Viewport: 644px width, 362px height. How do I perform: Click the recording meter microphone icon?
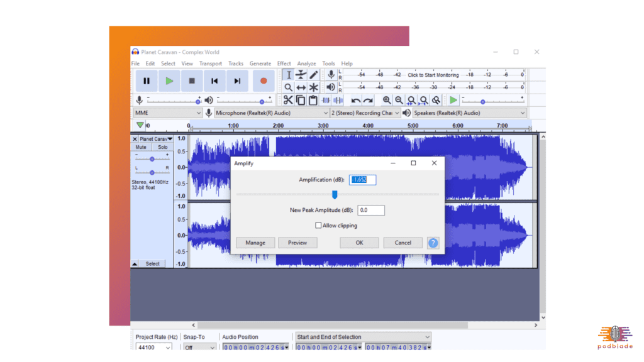click(x=331, y=74)
